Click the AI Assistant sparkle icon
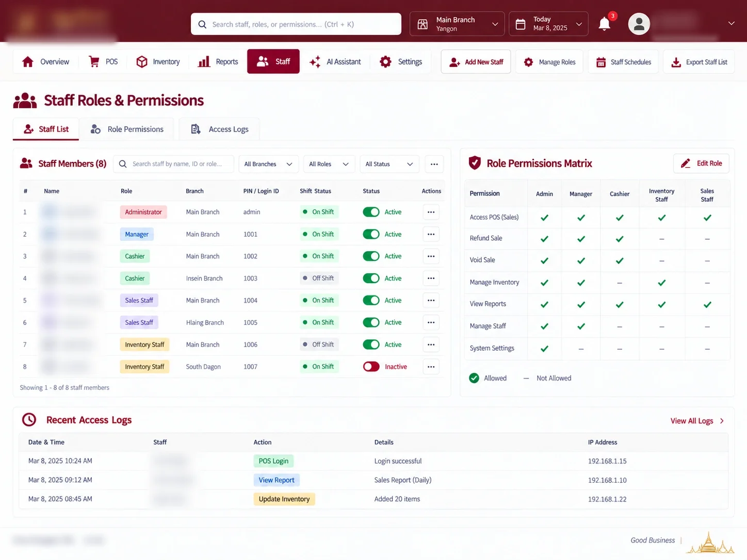This screenshot has width=747, height=560. (x=315, y=61)
